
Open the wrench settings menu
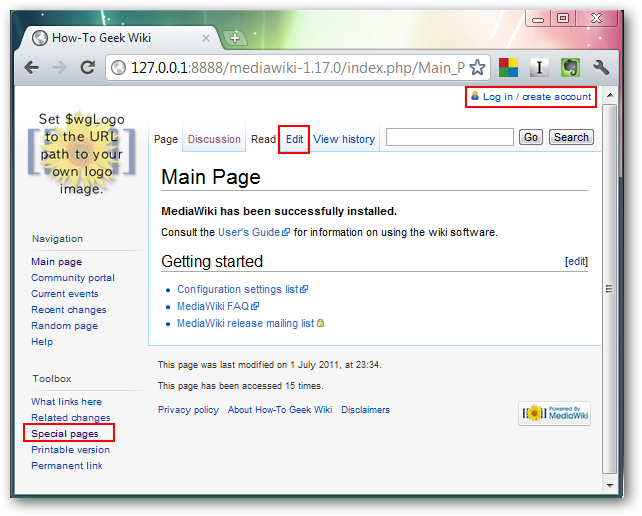point(601,68)
